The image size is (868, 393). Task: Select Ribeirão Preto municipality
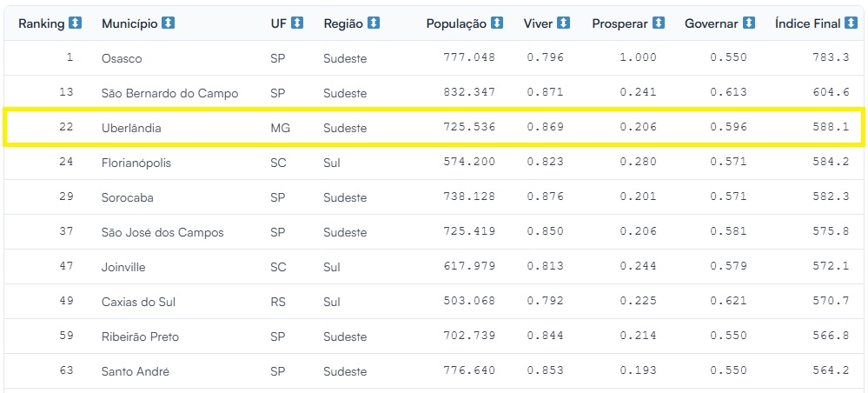pyautogui.click(x=140, y=336)
